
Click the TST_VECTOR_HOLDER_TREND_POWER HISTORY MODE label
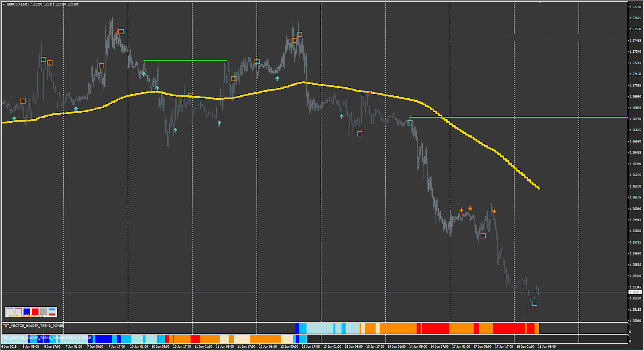47,338
